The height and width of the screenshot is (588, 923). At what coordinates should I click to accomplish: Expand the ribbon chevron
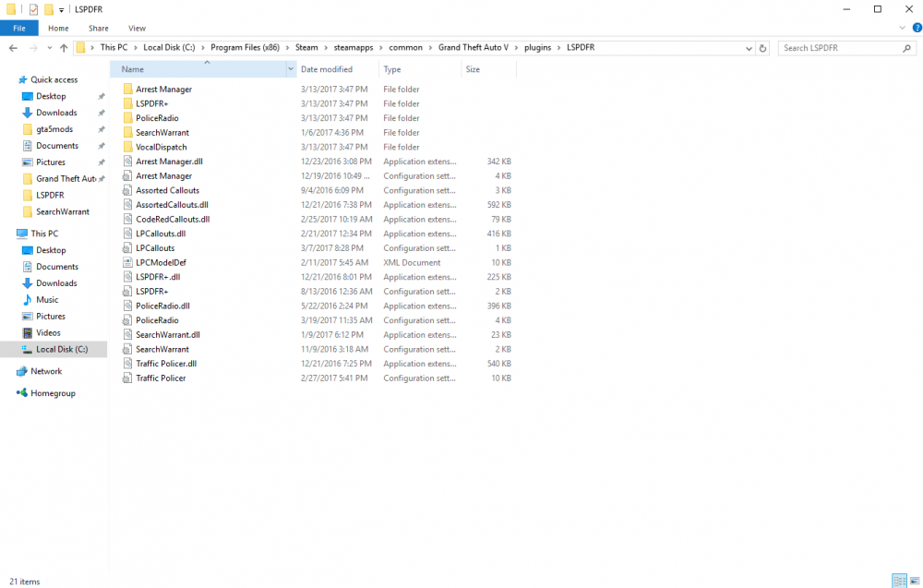(x=902, y=28)
